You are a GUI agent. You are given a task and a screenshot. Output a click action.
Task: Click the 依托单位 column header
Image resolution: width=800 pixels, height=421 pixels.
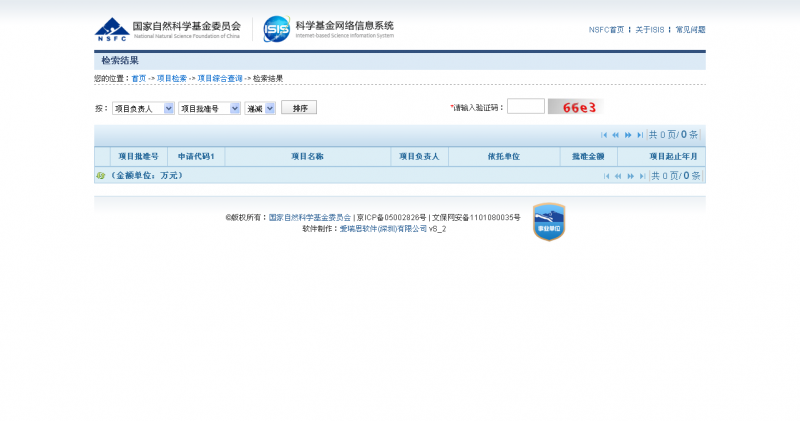504,157
